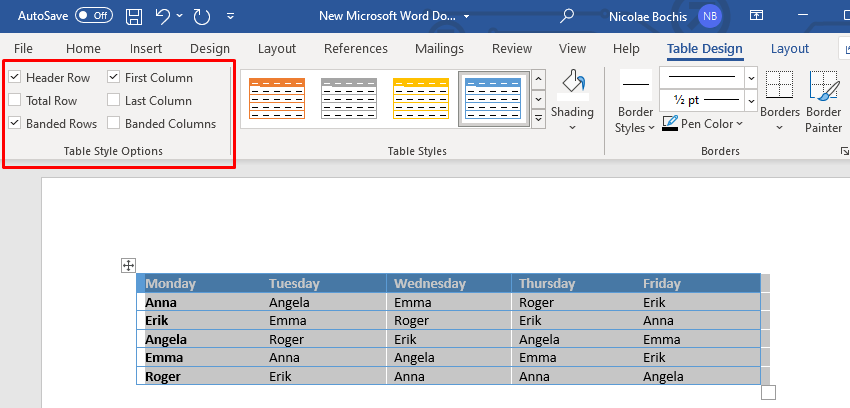This screenshot has width=850, height=408.
Task: Click the table move handle icon
Action: point(128,265)
